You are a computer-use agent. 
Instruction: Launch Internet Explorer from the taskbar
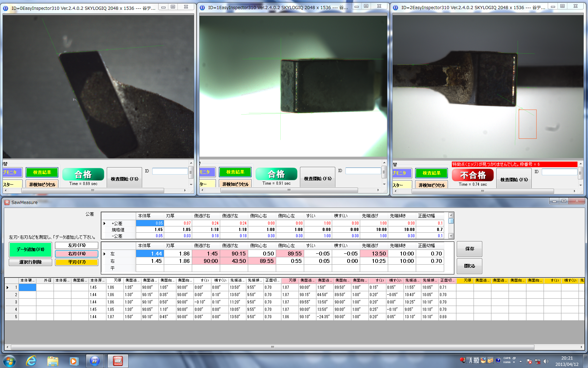pos(31,361)
